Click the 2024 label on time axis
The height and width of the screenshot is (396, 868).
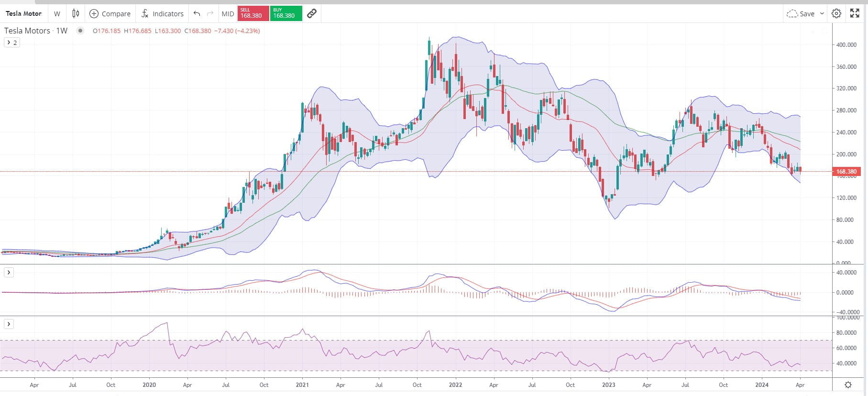[762, 385]
